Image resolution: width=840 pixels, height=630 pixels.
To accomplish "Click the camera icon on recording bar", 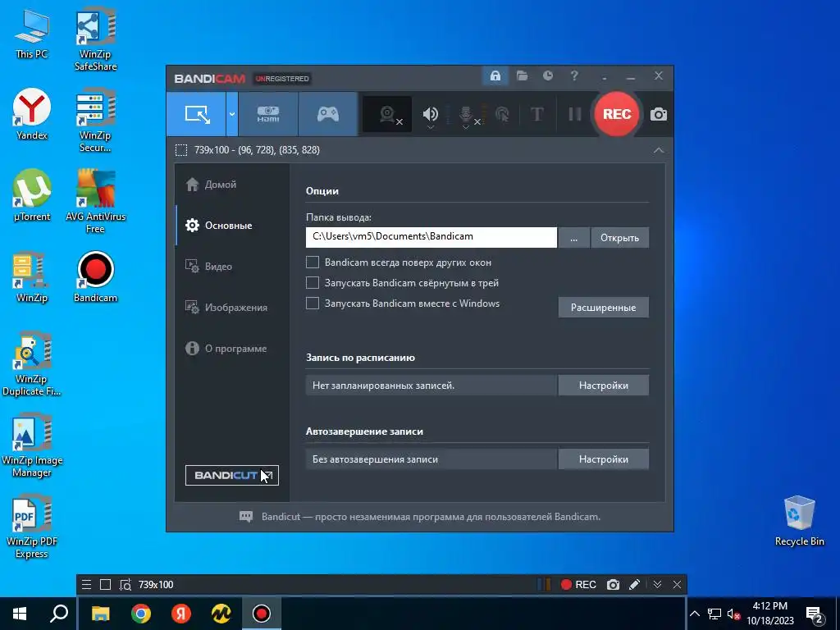I will tap(613, 584).
